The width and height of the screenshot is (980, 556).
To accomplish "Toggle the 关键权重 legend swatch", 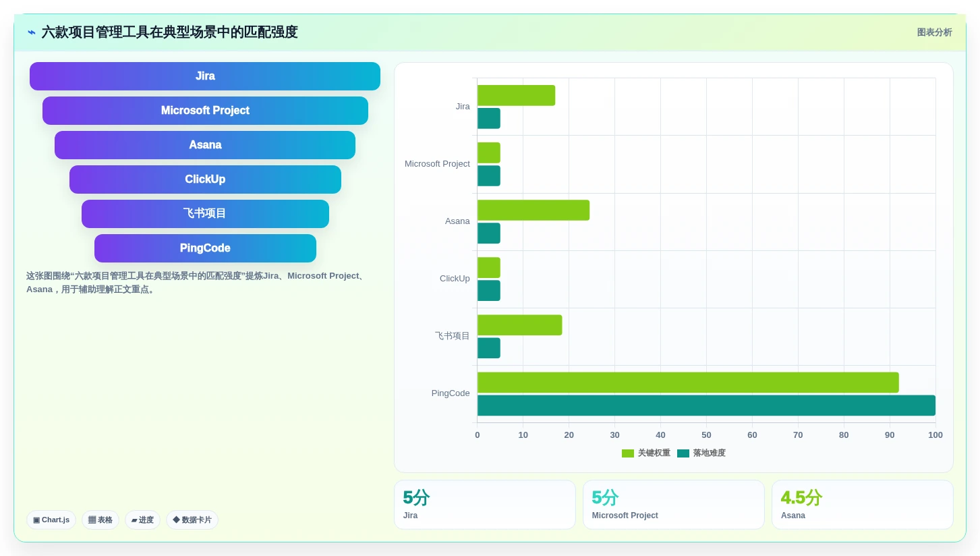I will click(628, 453).
